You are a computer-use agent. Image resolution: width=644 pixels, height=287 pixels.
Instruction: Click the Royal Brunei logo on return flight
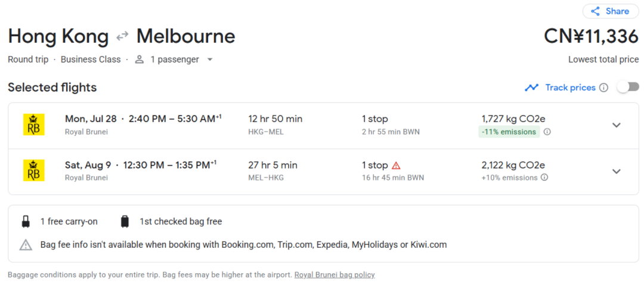tap(33, 170)
